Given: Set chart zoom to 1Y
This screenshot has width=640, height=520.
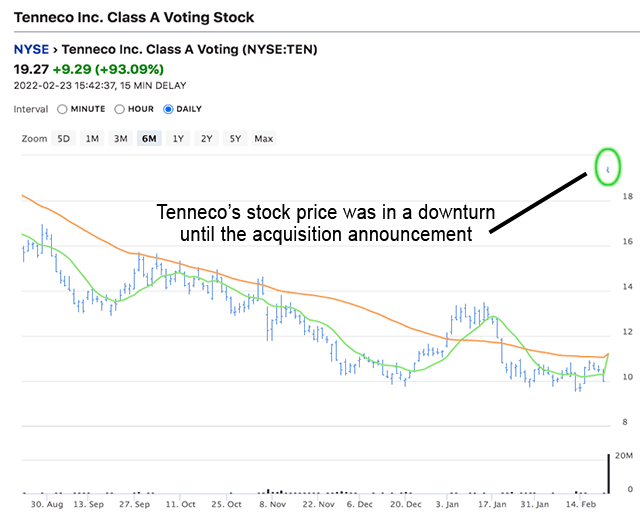Looking at the screenshot, I should pos(178,139).
